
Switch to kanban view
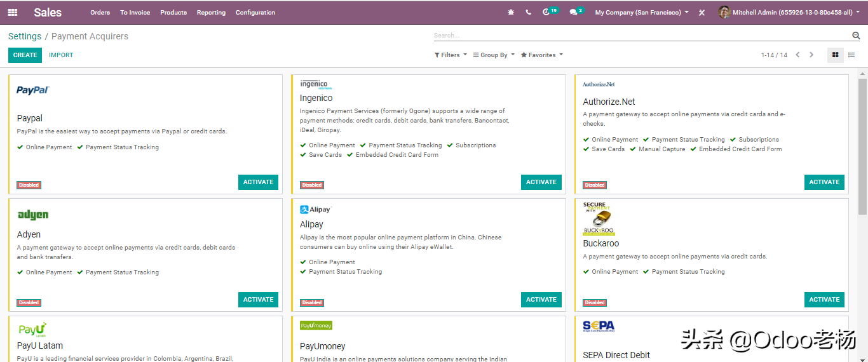pos(836,55)
